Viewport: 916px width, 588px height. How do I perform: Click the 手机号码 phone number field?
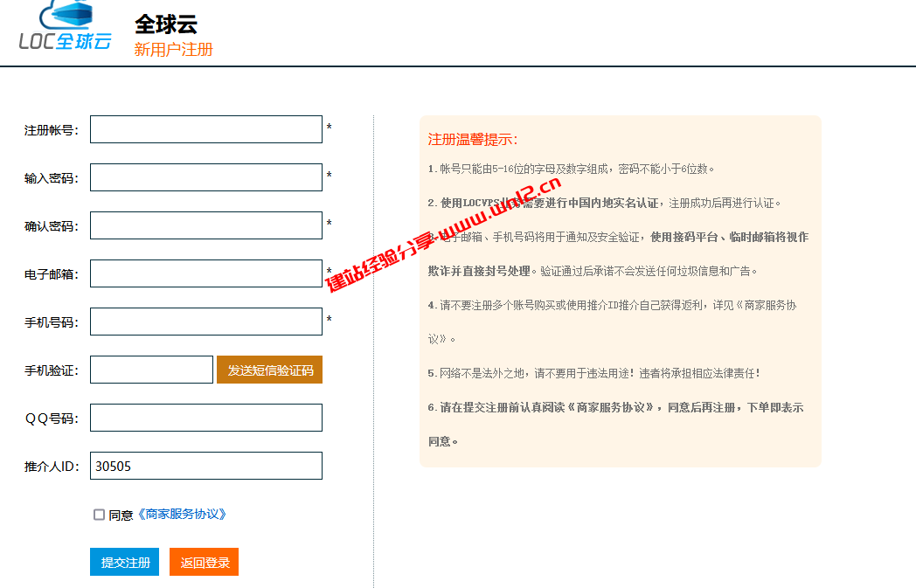[205, 321]
